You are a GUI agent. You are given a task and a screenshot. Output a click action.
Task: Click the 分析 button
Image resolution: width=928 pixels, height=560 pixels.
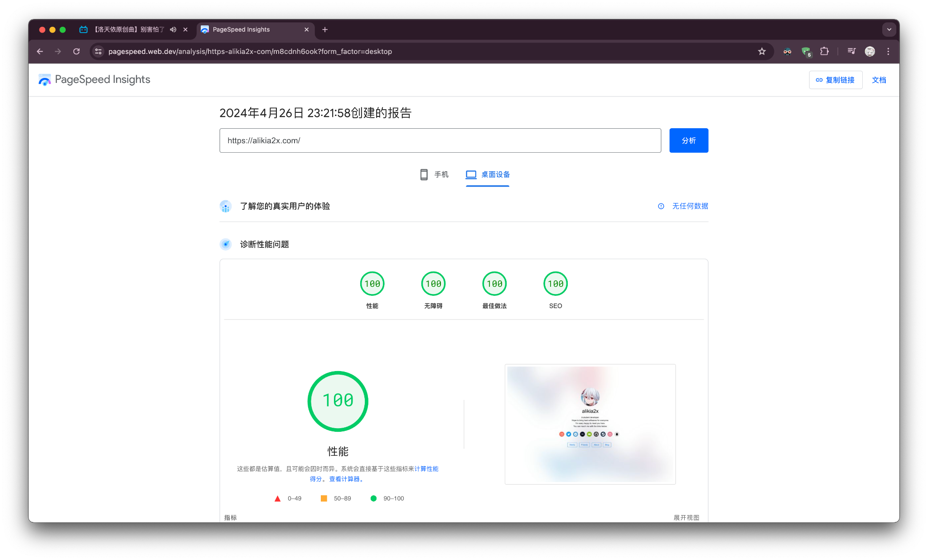tap(688, 140)
